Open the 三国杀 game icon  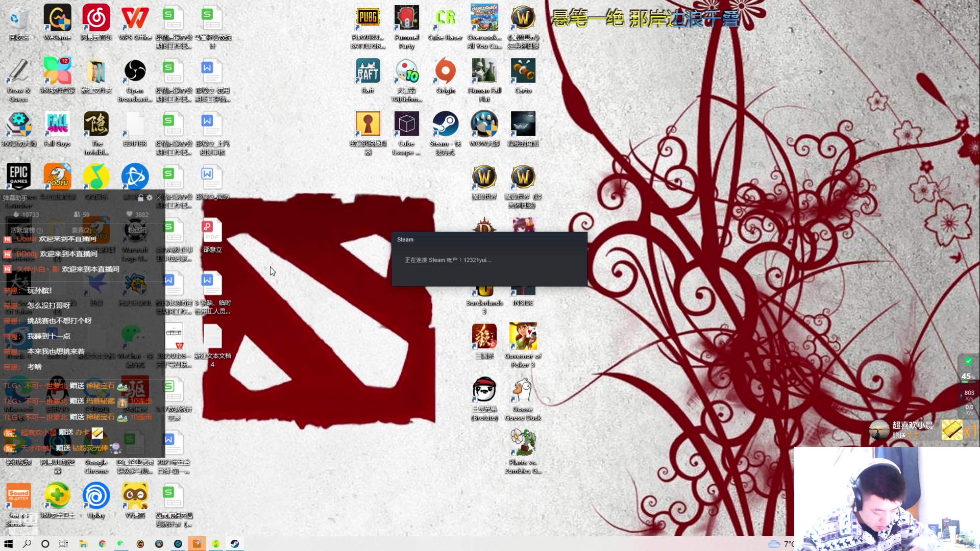[x=484, y=341]
